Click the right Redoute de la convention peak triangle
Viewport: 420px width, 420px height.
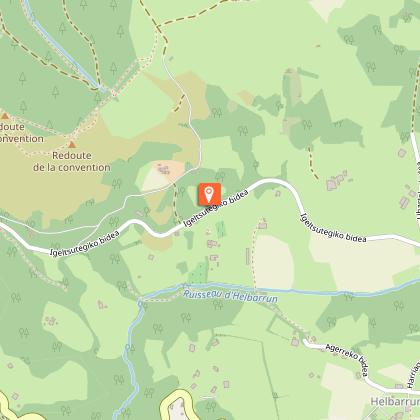pos(72,144)
